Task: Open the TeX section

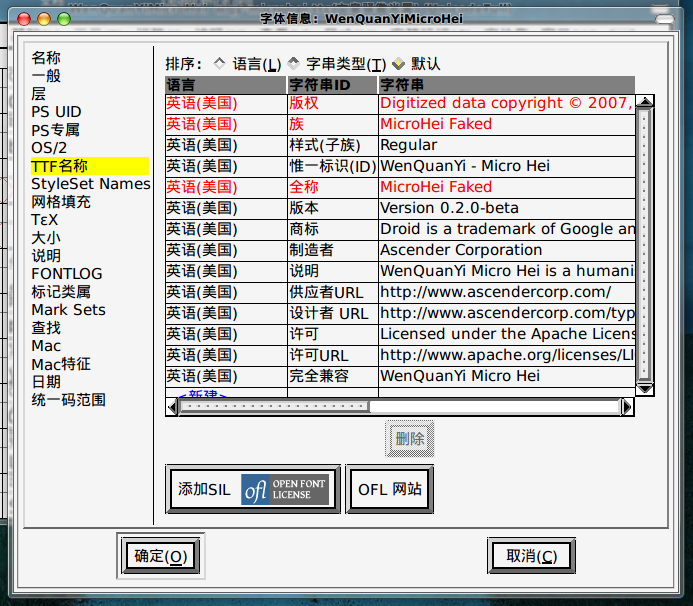Action: click(x=45, y=220)
